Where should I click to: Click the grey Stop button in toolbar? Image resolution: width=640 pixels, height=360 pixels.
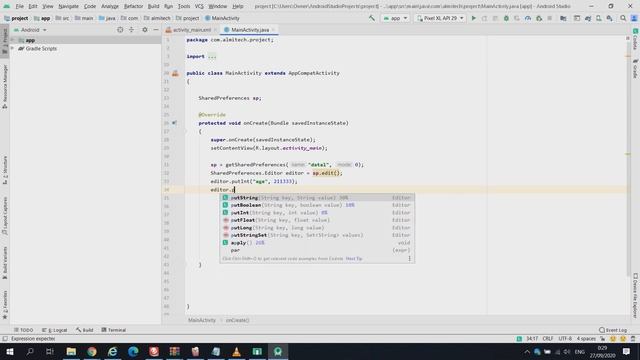(x=550, y=18)
